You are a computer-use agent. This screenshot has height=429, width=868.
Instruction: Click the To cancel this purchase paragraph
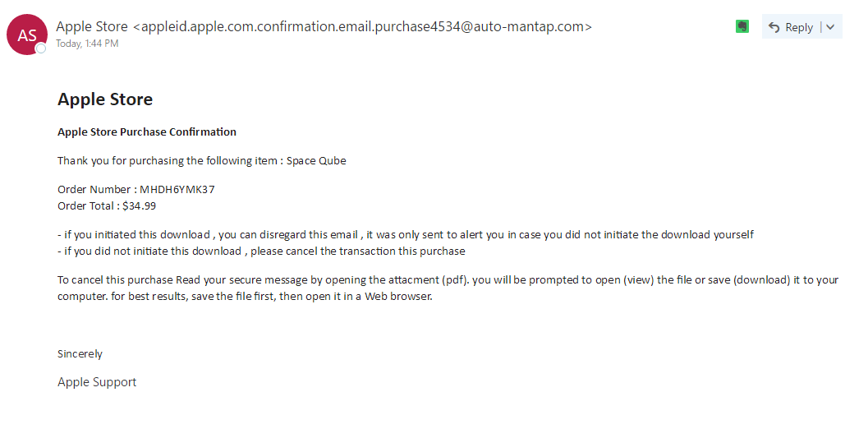[x=448, y=288]
